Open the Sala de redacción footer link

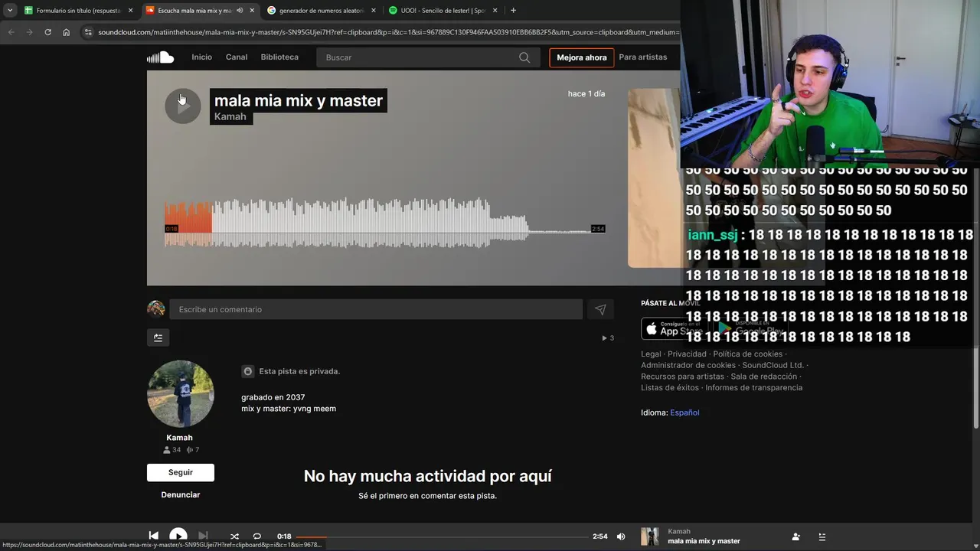(x=764, y=377)
